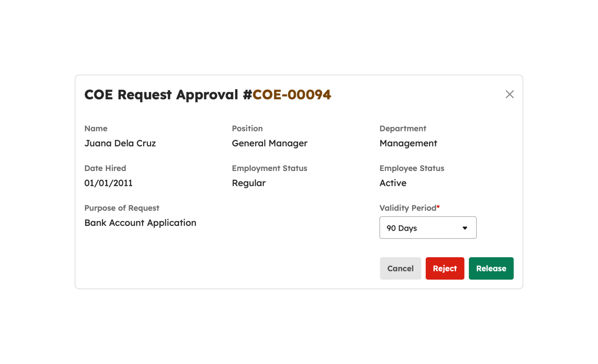
Task: Select the name Juana Dela Cruz
Action: click(x=120, y=143)
